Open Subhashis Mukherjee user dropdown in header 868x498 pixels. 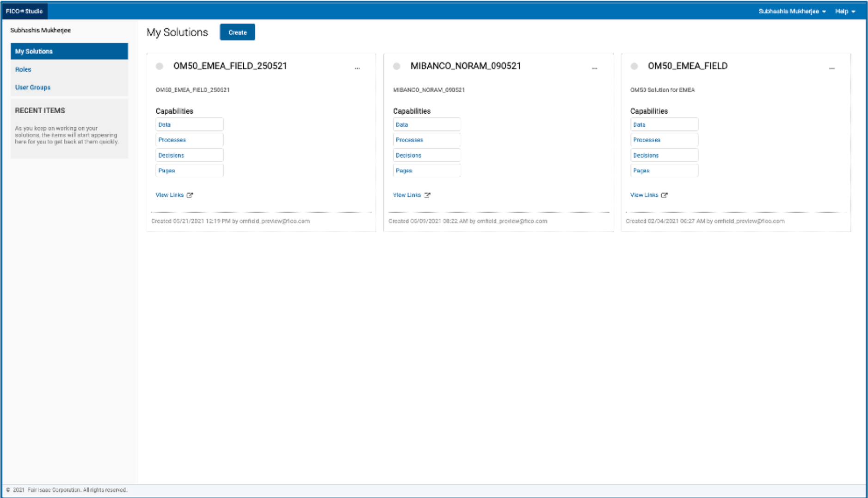pyautogui.click(x=792, y=11)
